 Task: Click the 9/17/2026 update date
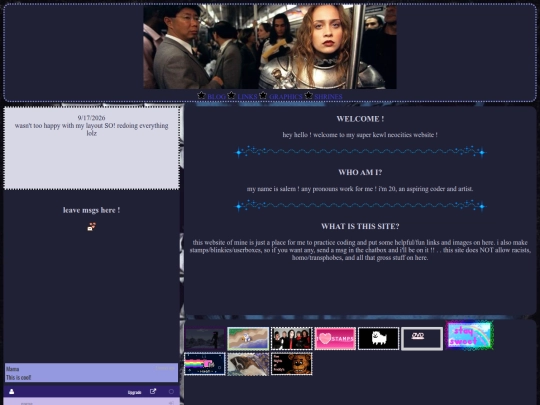91,118
